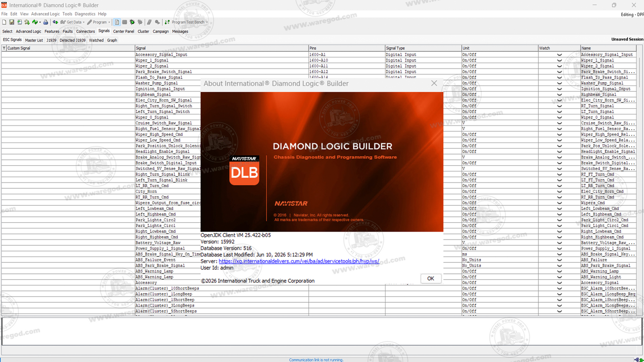This screenshot has height=362, width=644.
Task: Select the EGC_Alarm_1ShortBeeps name cell
Action: click(608, 300)
